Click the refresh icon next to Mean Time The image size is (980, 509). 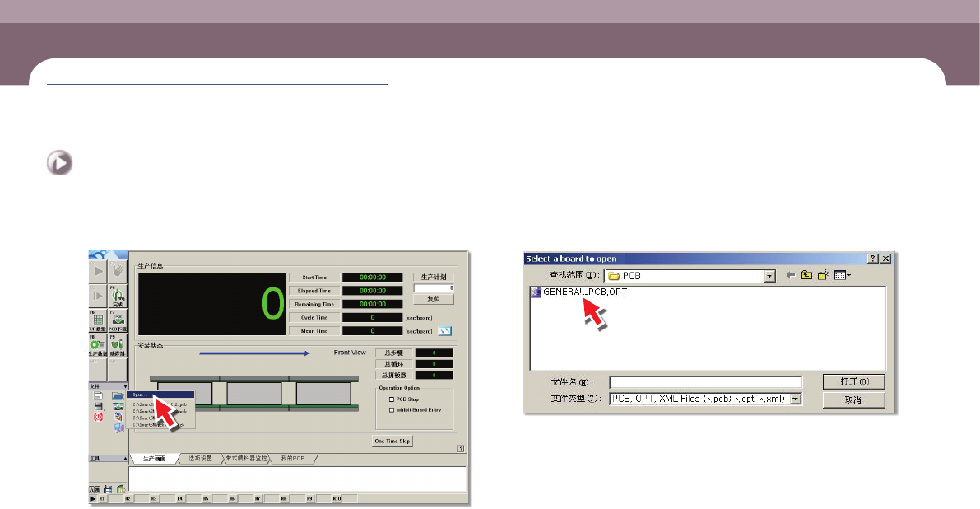pyautogui.click(x=445, y=331)
